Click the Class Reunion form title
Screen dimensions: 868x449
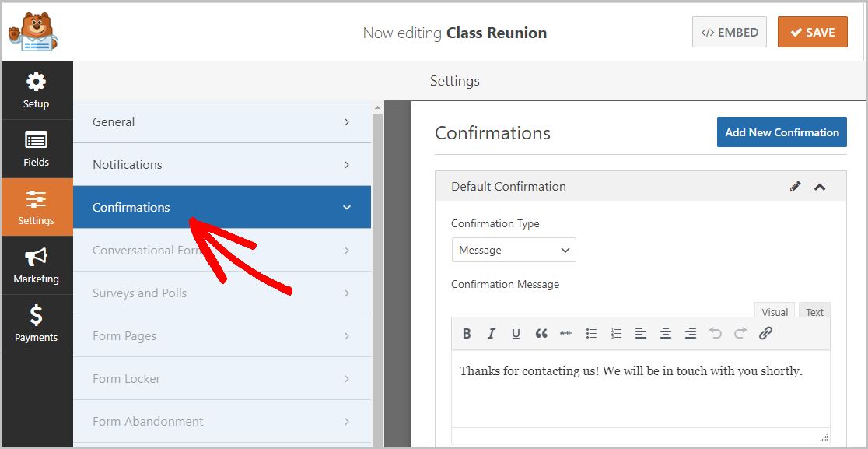click(x=496, y=33)
